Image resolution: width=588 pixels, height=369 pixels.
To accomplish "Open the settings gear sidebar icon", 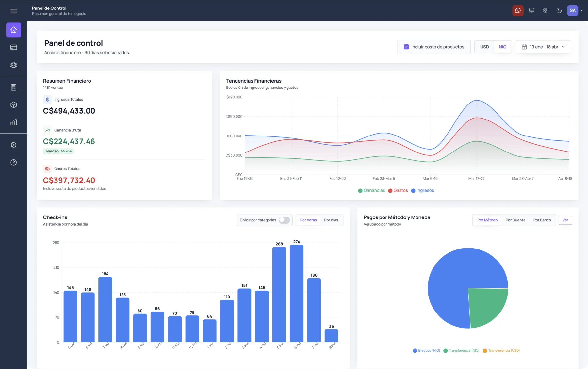I will [14, 145].
